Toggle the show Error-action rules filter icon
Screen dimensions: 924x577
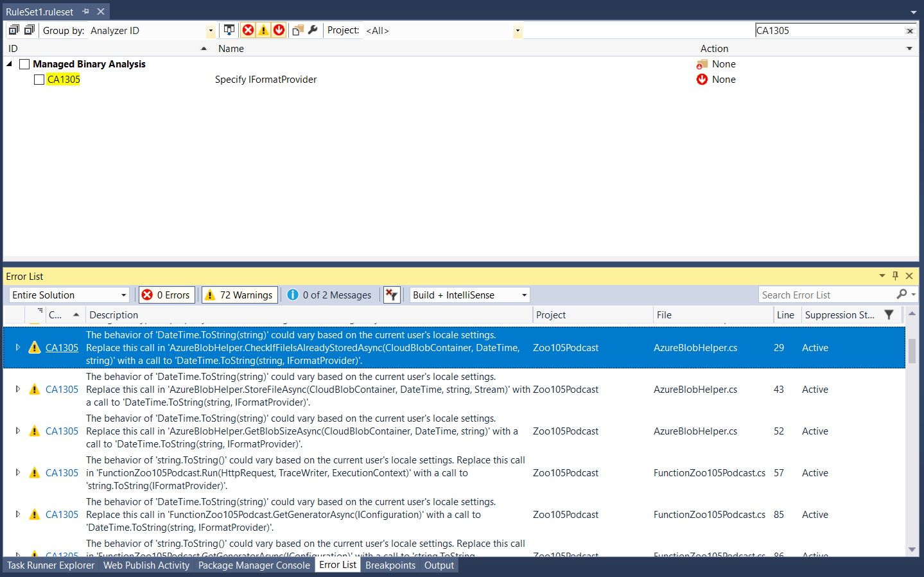248,30
